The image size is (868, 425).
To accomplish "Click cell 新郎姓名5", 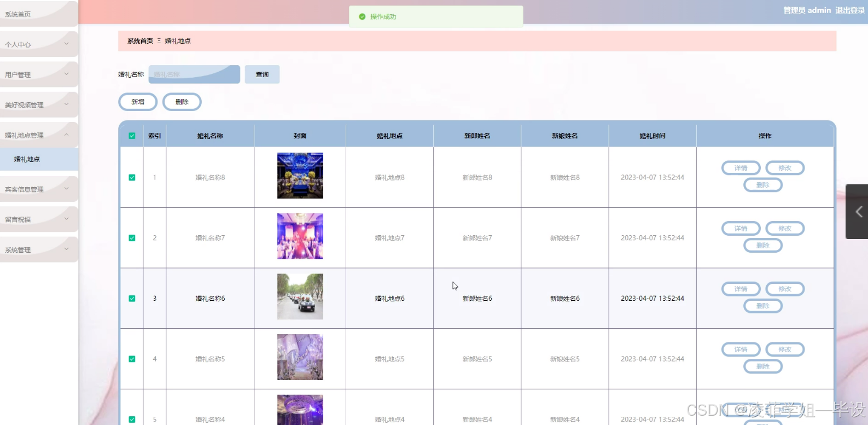I will [x=477, y=359].
